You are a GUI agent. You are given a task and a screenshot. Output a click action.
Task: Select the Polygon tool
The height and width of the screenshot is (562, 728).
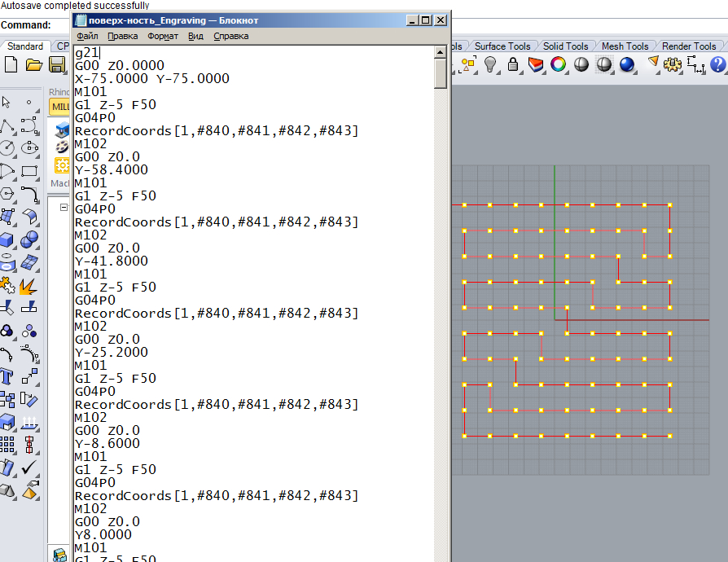7,194
